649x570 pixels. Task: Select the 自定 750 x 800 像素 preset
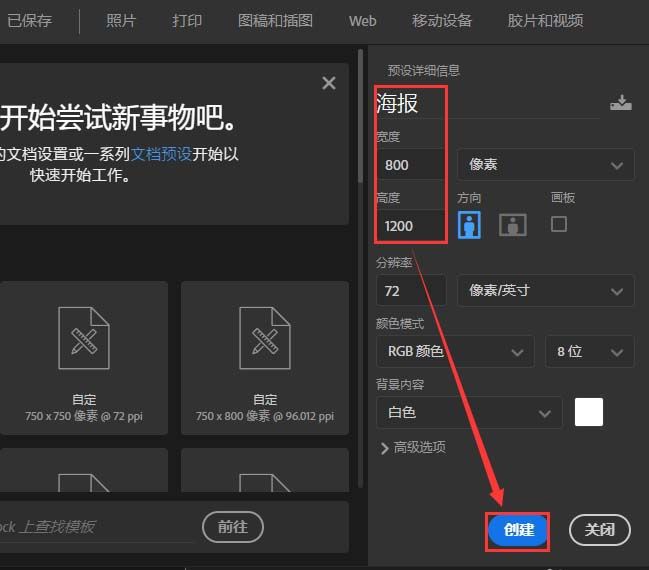tap(265, 358)
